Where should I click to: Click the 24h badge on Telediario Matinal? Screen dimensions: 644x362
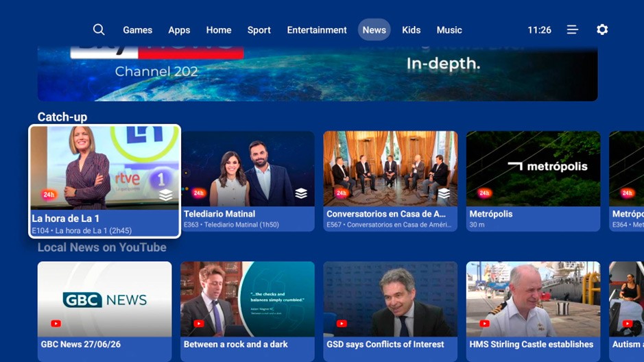point(198,193)
